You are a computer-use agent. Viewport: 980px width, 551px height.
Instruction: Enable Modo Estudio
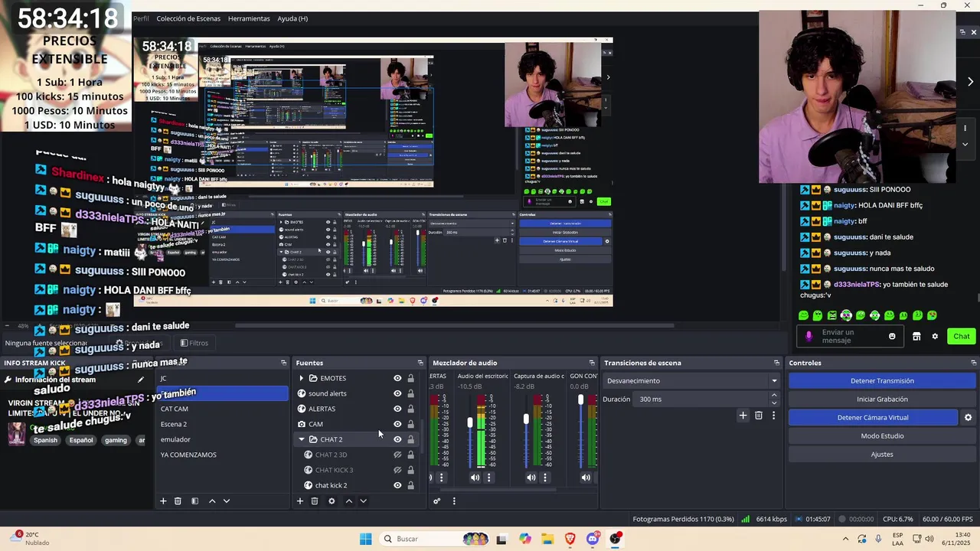click(882, 436)
